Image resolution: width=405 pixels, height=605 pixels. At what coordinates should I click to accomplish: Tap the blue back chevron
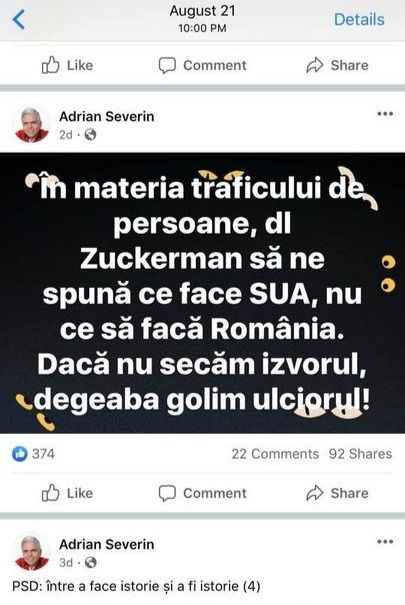pyautogui.click(x=19, y=20)
